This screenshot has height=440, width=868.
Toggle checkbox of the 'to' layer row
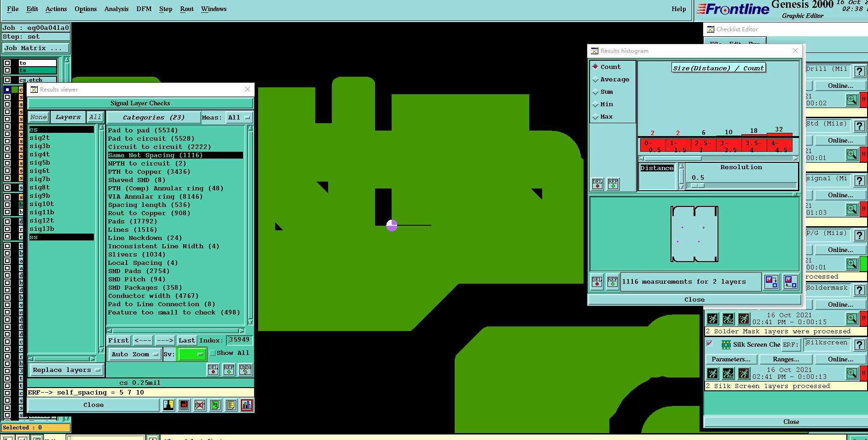pos(7,63)
